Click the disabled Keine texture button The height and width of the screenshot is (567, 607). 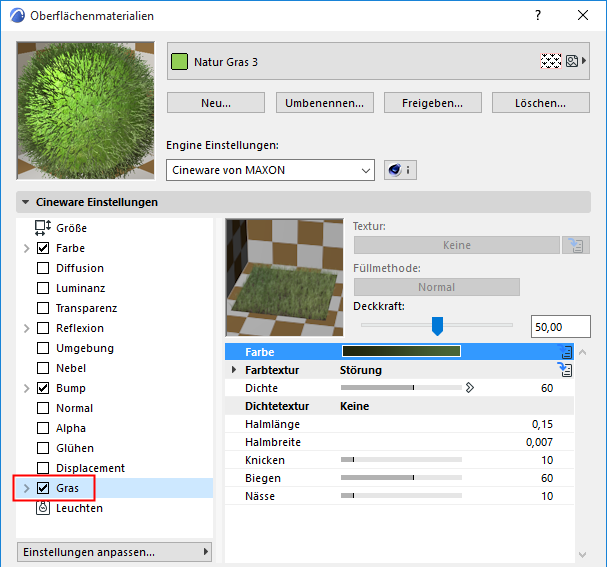click(457, 245)
